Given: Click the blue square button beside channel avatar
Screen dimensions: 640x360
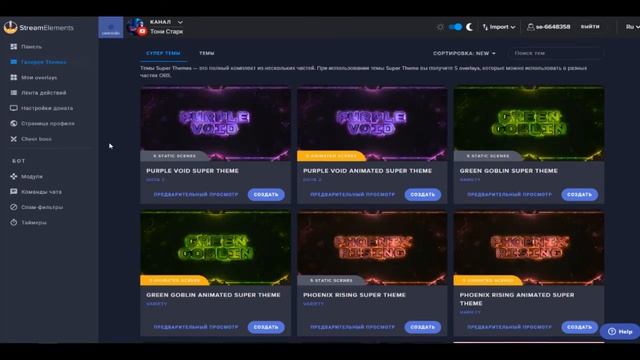Looking at the screenshot, I should pos(111,27).
